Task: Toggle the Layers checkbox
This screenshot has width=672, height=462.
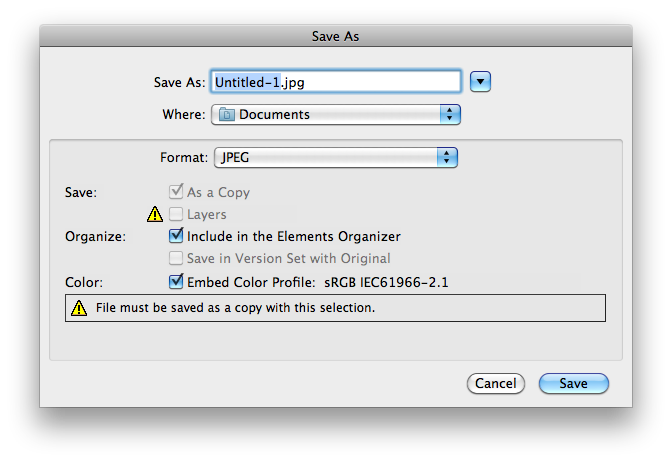Action: tap(177, 214)
